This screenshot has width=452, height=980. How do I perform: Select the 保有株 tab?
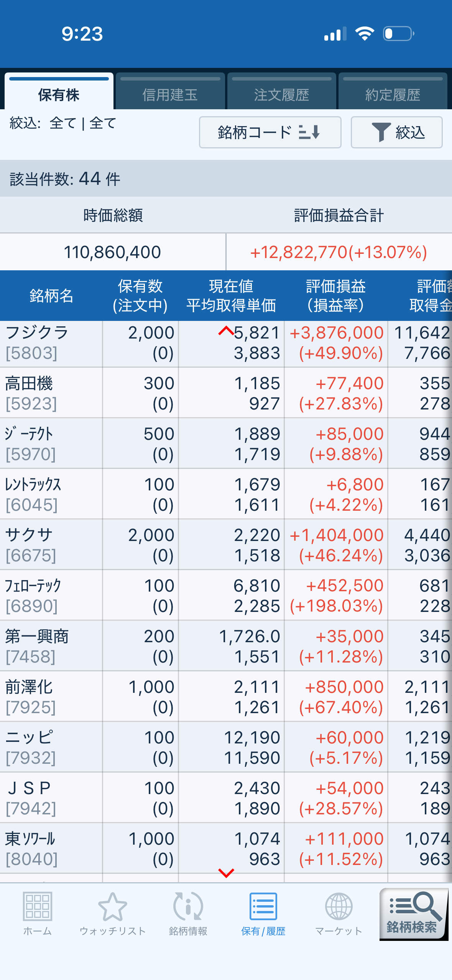59,95
